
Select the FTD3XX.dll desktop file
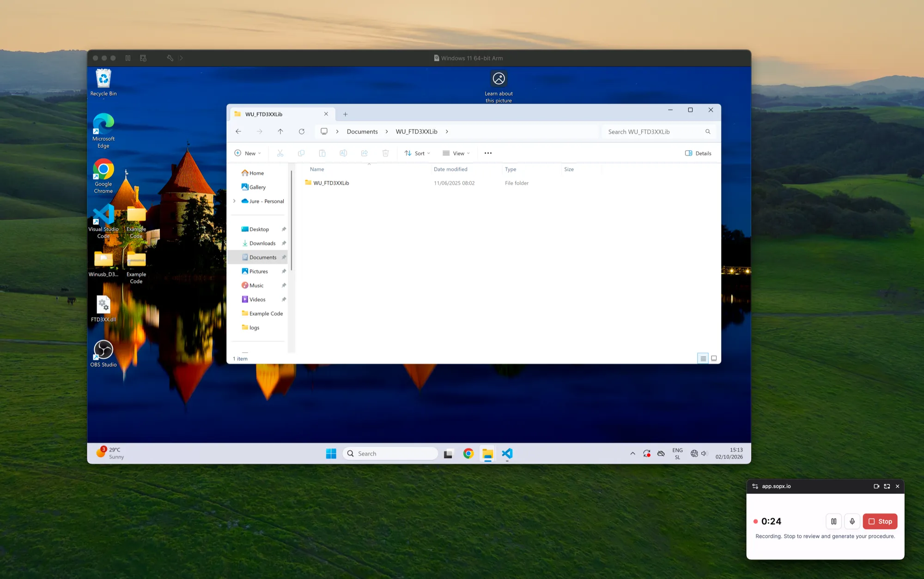coord(103,308)
